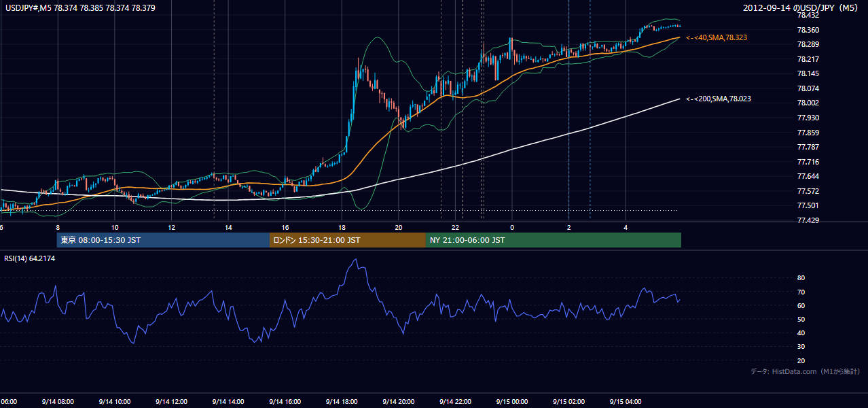Click the 9/14 10:00 bottom time label
Image resolution: width=868 pixels, height=408 pixels.
[114, 402]
